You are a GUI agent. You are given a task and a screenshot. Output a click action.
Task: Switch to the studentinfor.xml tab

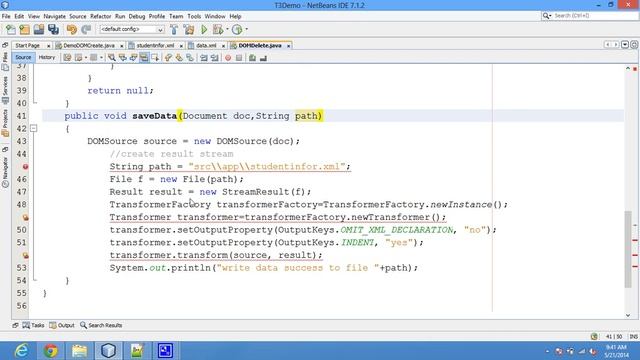(155, 46)
